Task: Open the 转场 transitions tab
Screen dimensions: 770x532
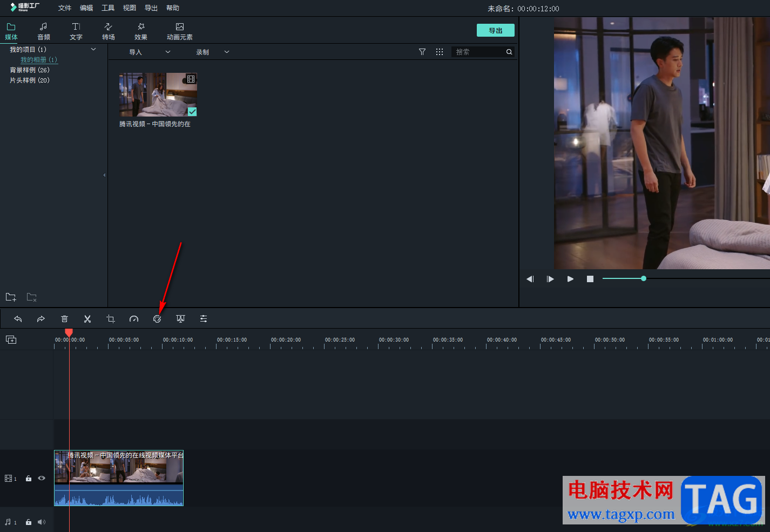Action: 109,31
